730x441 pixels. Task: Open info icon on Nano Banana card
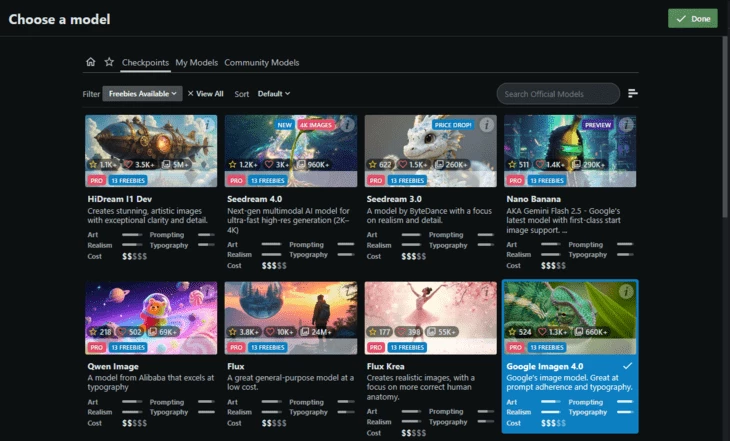click(x=626, y=126)
